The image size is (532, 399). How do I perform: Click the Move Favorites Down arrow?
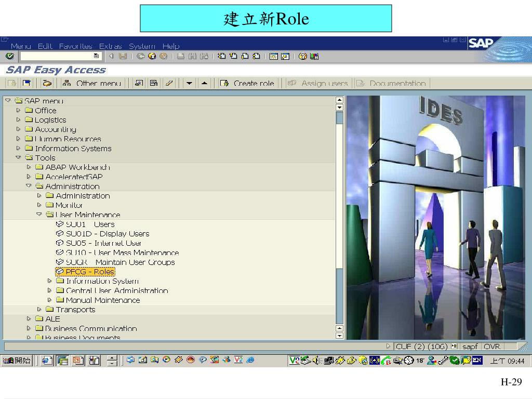point(189,83)
